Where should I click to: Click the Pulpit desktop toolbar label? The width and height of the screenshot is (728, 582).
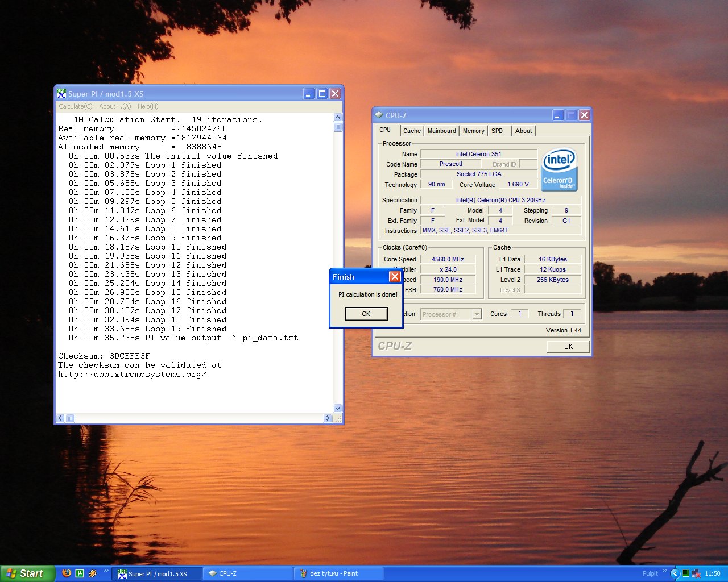pyautogui.click(x=650, y=573)
